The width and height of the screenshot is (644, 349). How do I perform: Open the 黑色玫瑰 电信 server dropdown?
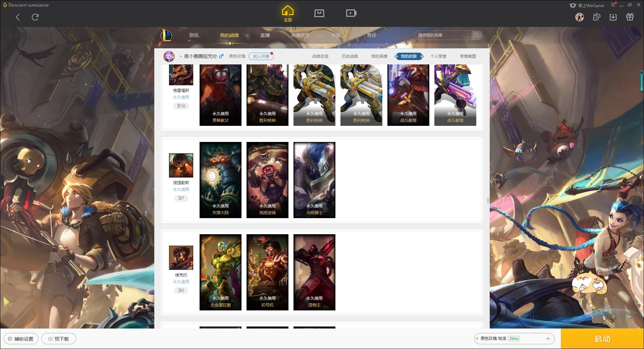[x=514, y=339]
